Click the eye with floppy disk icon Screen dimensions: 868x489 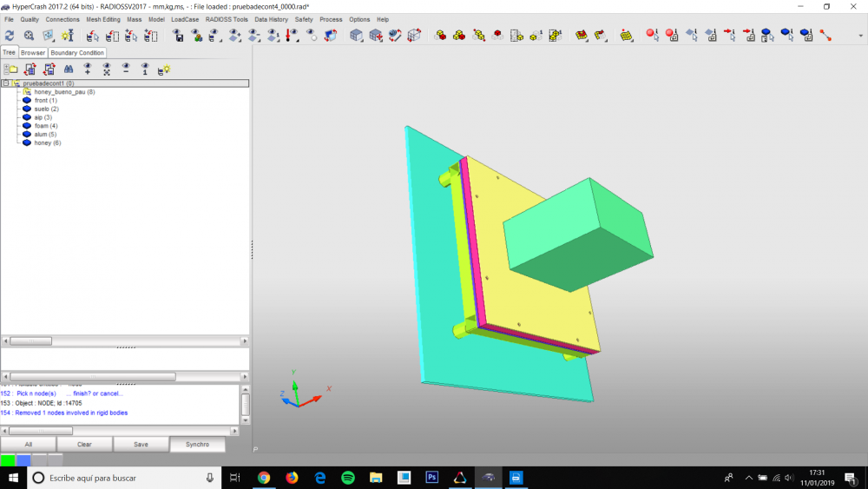178,36
